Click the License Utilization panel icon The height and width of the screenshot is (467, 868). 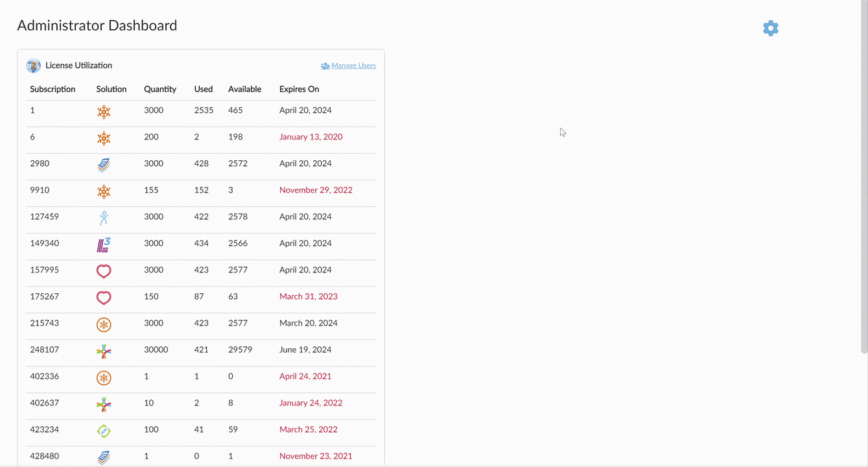33,66
